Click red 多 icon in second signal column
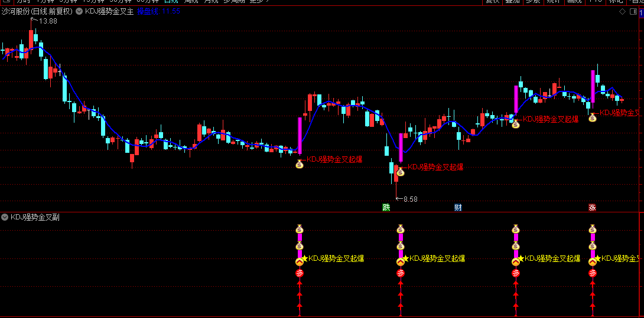Image resolution: width=644 pixels, height=318 pixels. click(401, 273)
